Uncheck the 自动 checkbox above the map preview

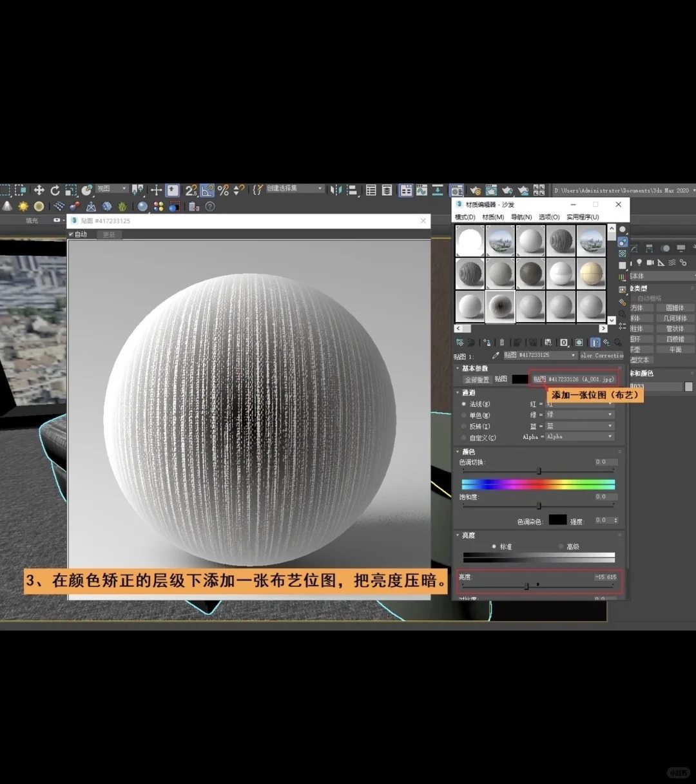[x=72, y=234]
